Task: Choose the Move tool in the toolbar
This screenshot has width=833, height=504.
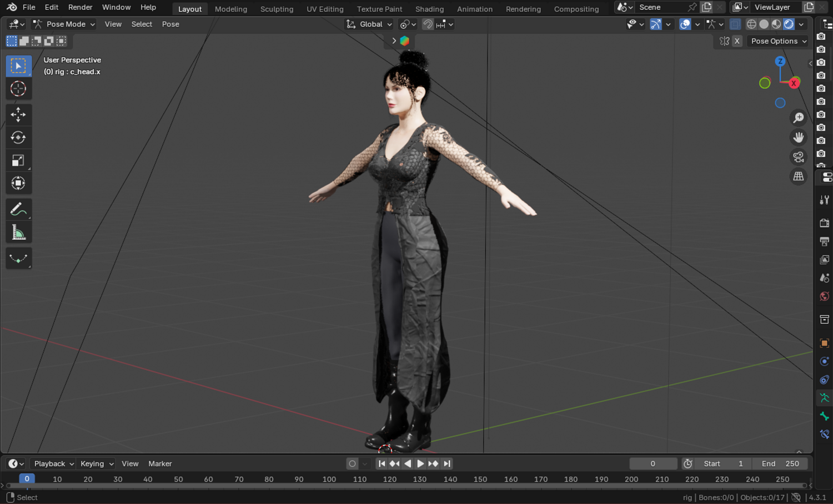Action: (18, 114)
